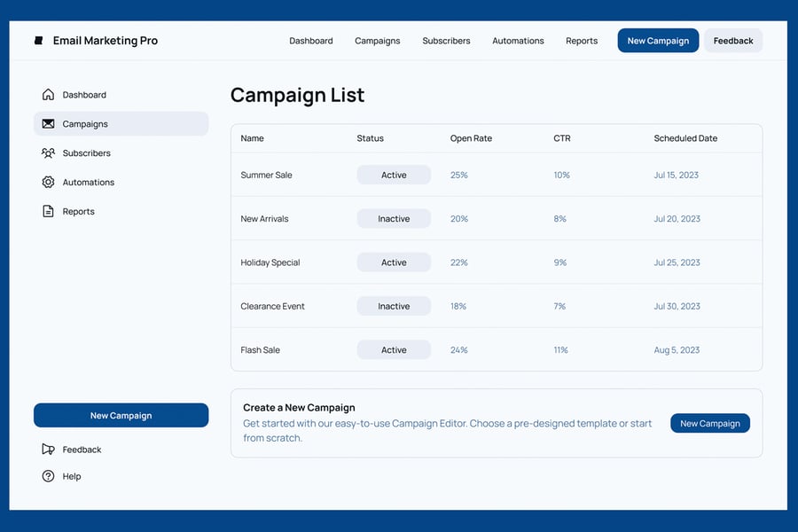
Task: Toggle the Clearance Event Inactive status badge
Action: pyautogui.click(x=394, y=307)
